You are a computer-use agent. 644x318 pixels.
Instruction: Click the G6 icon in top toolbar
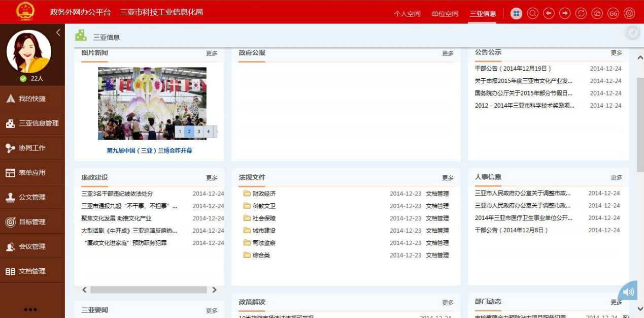tap(613, 14)
